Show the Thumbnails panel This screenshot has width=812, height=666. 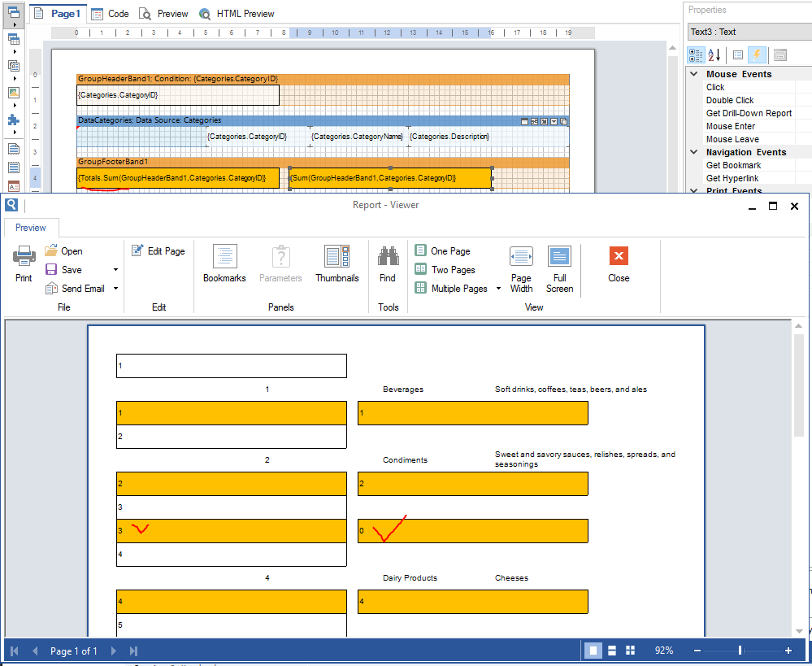337,263
